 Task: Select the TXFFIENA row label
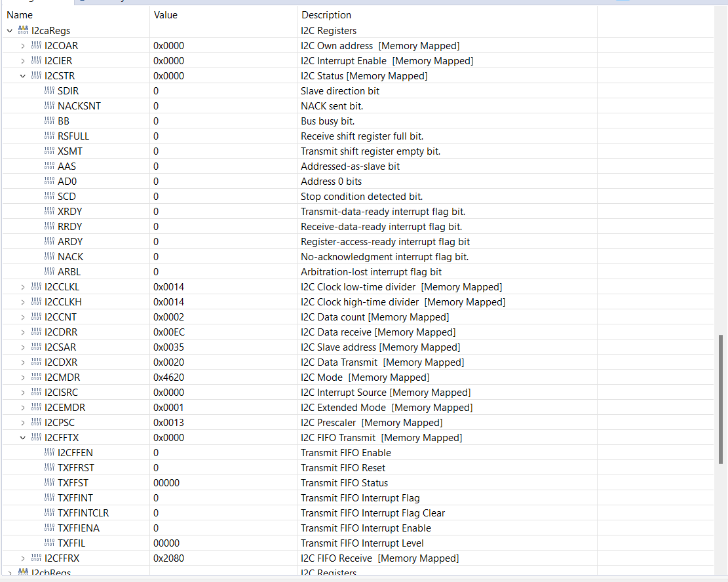79,528
